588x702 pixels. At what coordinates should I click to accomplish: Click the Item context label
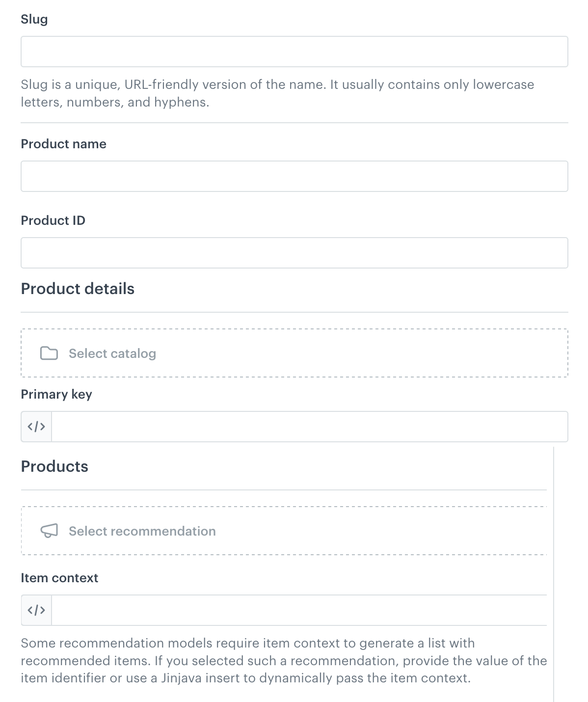click(59, 578)
